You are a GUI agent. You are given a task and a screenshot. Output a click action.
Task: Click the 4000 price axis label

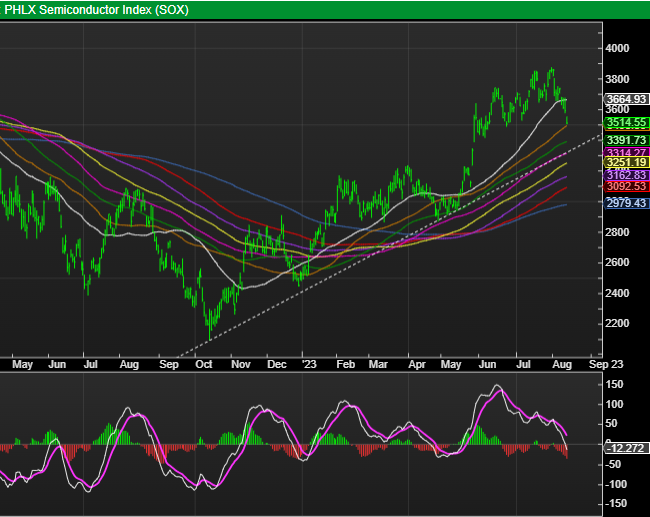pyautogui.click(x=617, y=48)
